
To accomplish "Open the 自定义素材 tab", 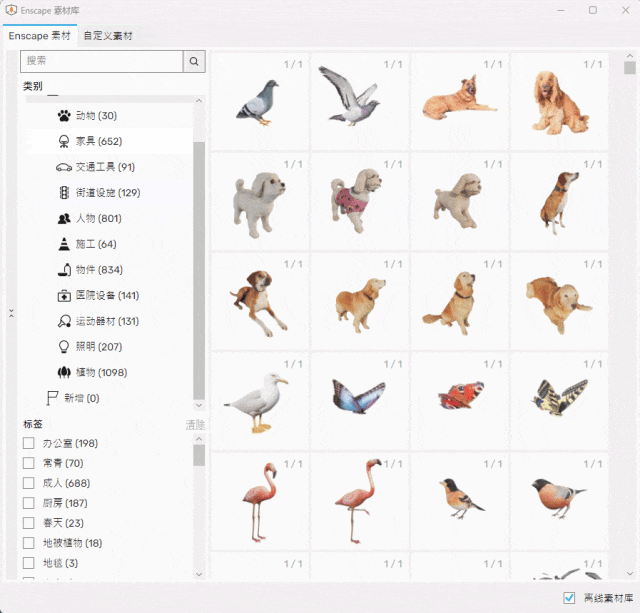I will point(108,36).
